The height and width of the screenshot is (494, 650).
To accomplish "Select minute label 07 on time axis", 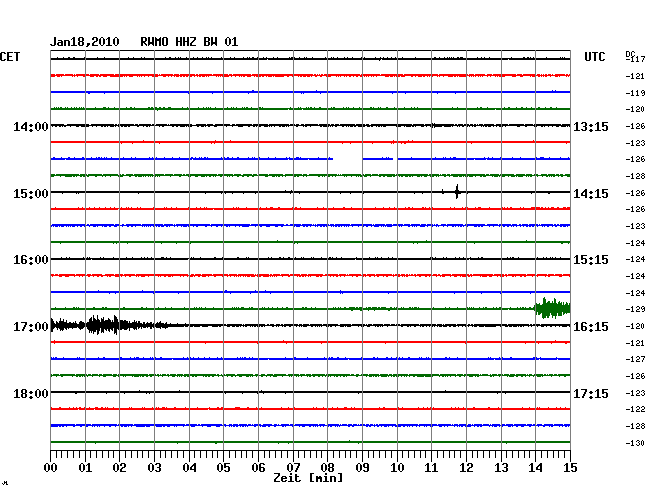I will (x=293, y=467).
